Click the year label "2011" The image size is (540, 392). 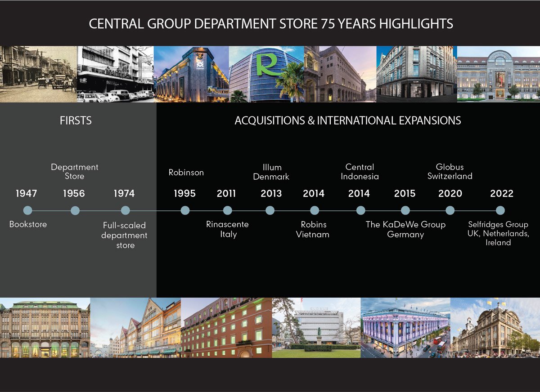[226, 194]
